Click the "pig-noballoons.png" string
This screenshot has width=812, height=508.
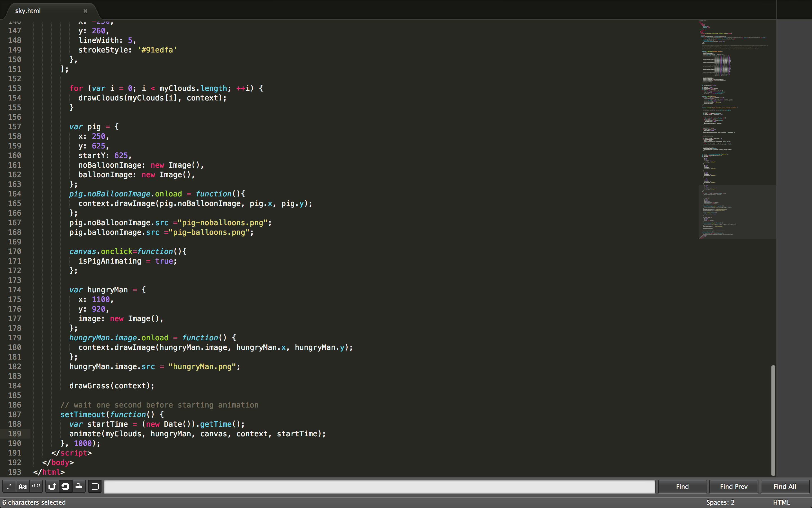[222, 222]
